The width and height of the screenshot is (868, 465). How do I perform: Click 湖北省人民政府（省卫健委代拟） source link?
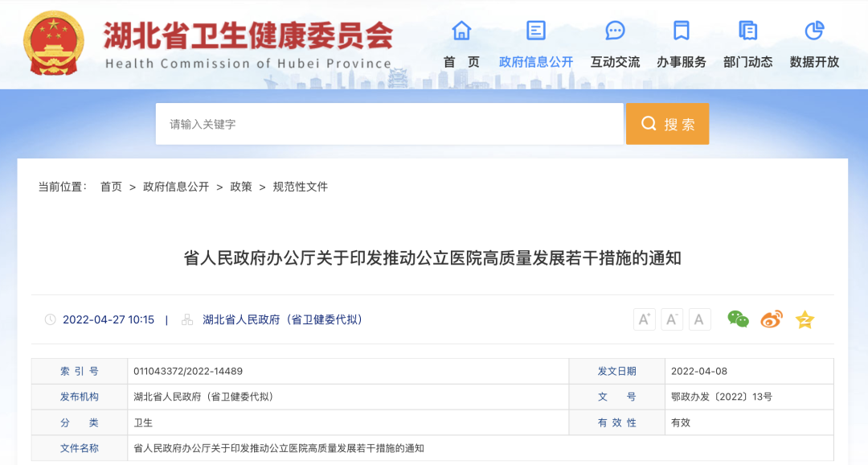(279, 319)
